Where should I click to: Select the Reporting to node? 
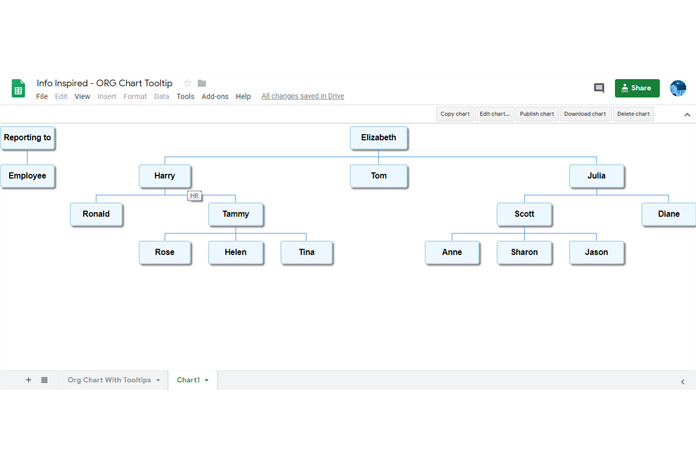click(27, 138)
